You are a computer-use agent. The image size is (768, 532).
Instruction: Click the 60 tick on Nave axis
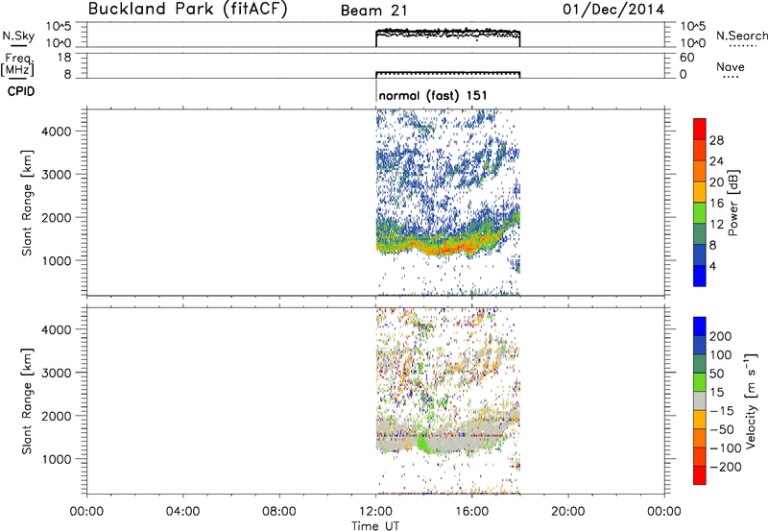[686, 58]
